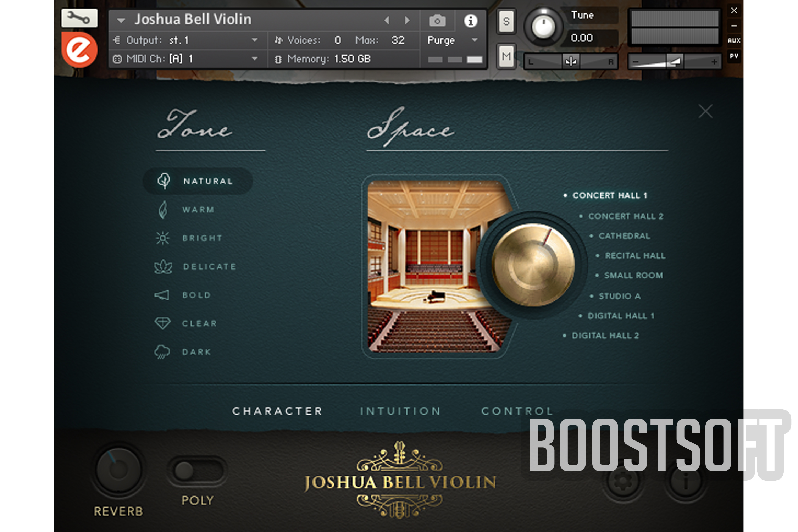Select the next preset arrow
798x532 pixels.
(407, 21)
